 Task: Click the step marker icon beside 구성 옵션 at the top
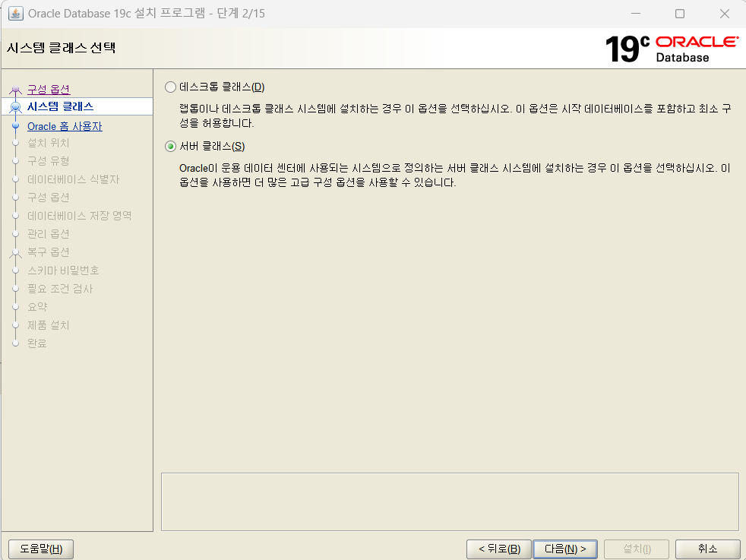(x=16, y=90)
